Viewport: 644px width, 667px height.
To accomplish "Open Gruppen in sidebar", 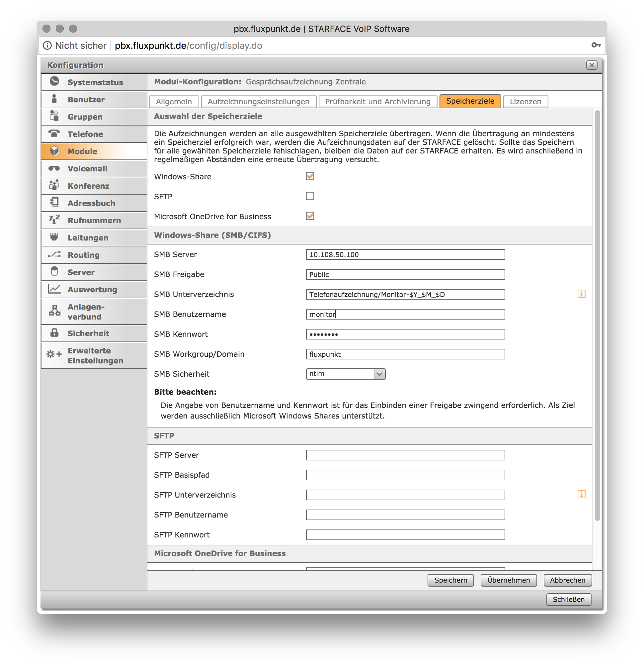I will pyautogui.click(x=94, y=117).
